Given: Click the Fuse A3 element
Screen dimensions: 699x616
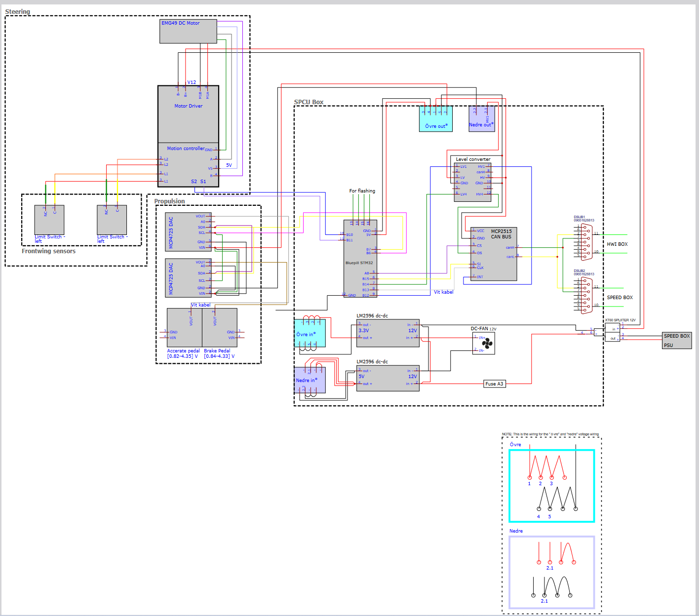Looking at the screenshot, I should 494,384.
